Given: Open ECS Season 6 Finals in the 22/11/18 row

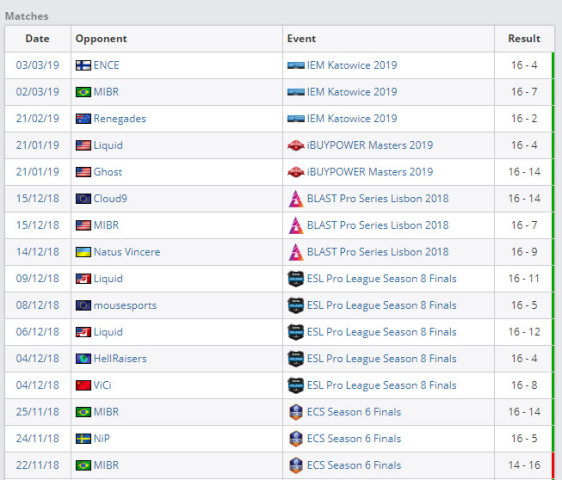Looking at the screenshot, I should pyautogui.click(x=354, y=465).
